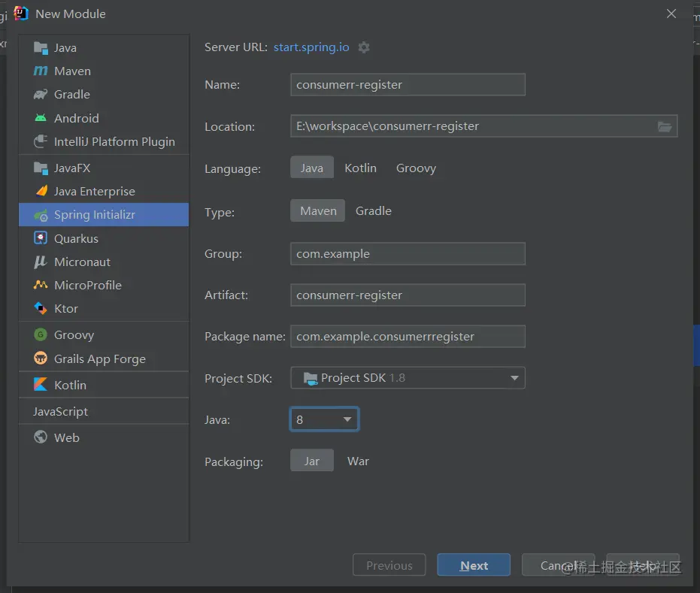Screen dimensions: 700x593
Task: Open the start.spring.io server link
Action: (x=311, y=47)
